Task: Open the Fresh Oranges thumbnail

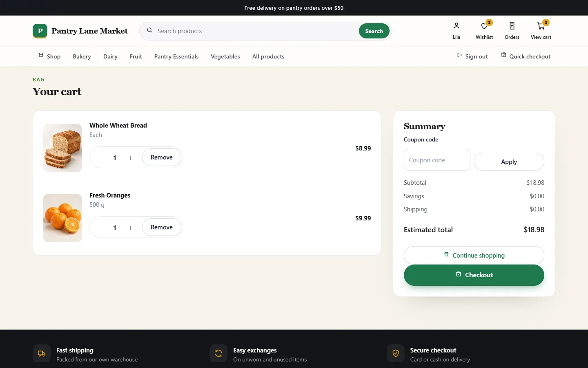Action: (x=62, y=218)
